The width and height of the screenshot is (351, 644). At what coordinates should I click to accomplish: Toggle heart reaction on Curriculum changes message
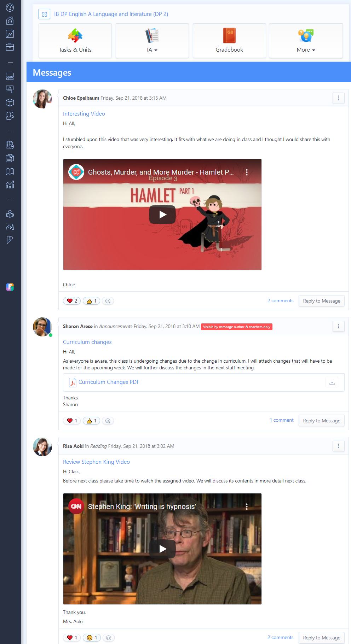pyautogui.click(x=72, y=421)
